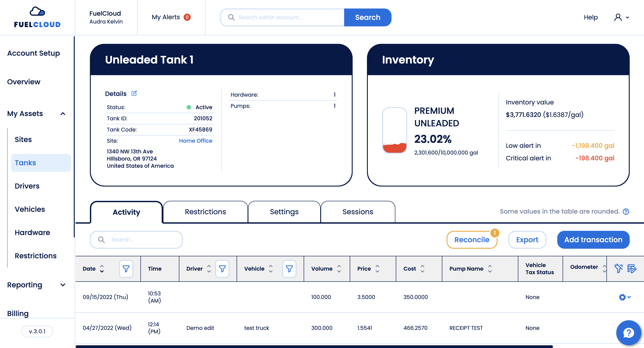Open the Home Office site link

click(195, 141)
